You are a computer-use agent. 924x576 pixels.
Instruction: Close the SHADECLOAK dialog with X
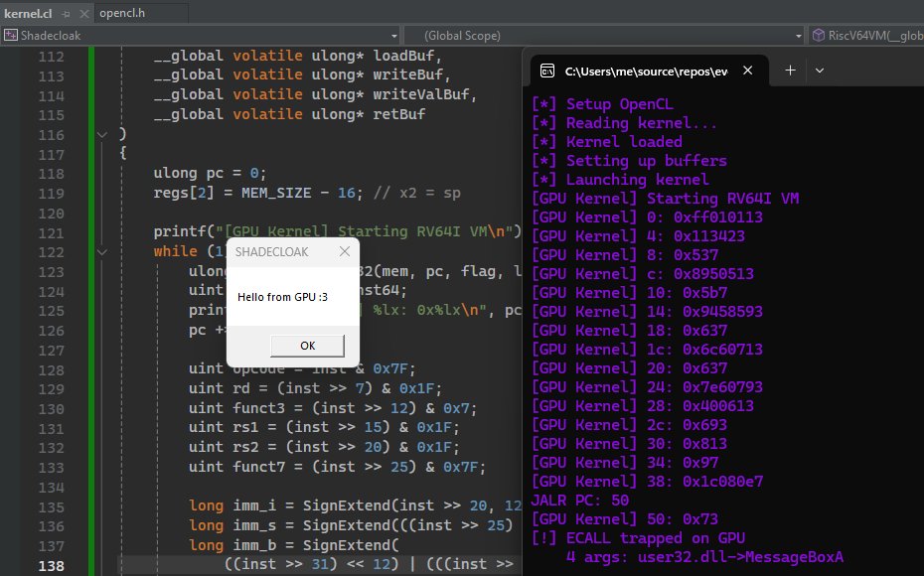(x=345, y=251)
